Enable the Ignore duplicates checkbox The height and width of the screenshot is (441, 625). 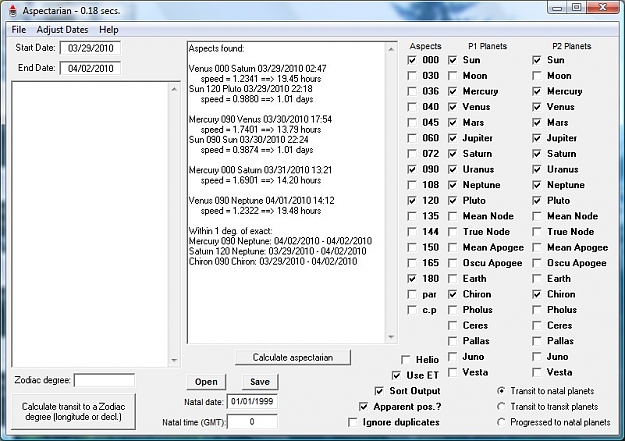pyautogui.click(x=352, y=422)
